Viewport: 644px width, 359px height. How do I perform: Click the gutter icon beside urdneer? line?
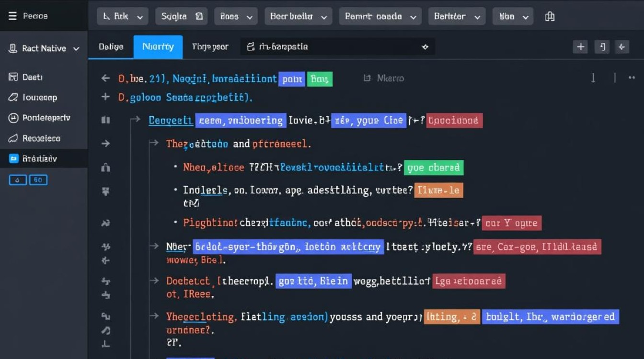coord(106,330)
